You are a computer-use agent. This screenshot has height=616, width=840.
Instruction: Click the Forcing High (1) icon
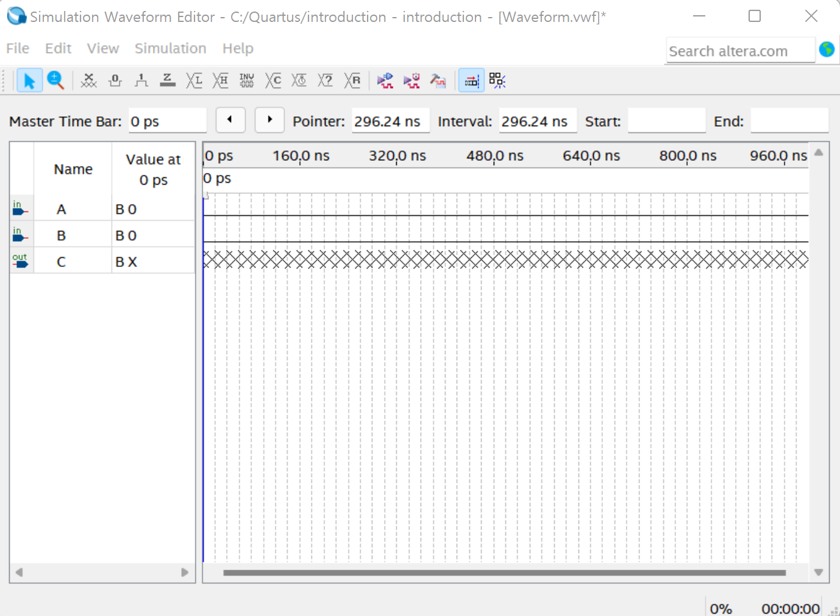click(x=141, y=80)
